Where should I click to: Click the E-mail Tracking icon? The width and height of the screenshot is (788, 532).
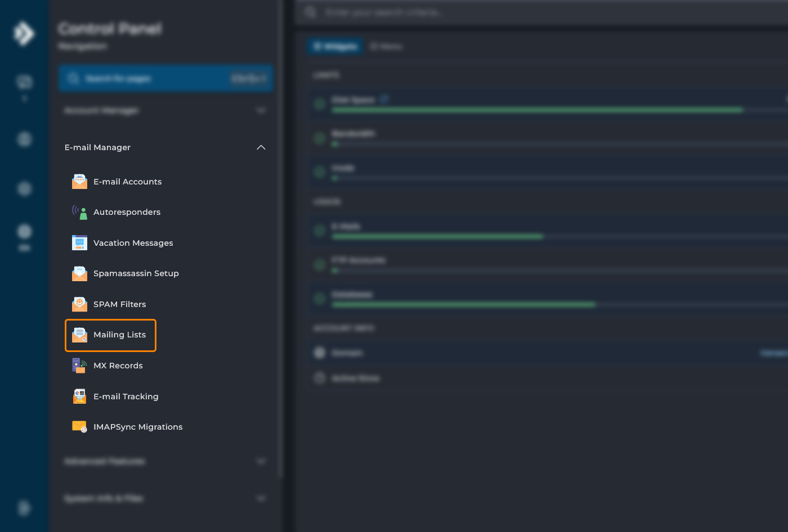point(79,396)
